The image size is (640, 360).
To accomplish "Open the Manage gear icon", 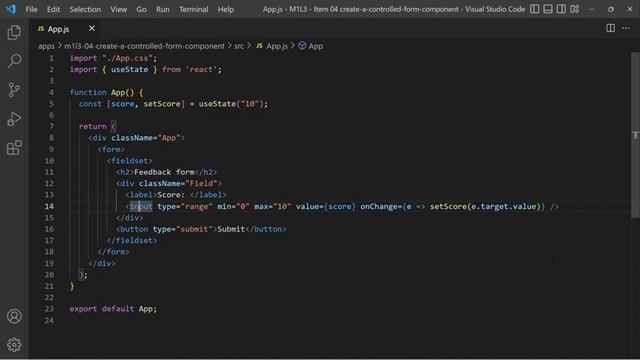I will pyautogui.click(x=14, y=345).
